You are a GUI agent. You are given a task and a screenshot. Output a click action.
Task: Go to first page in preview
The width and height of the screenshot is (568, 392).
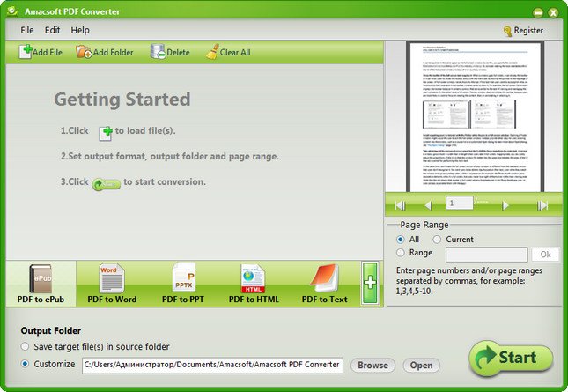400,205
